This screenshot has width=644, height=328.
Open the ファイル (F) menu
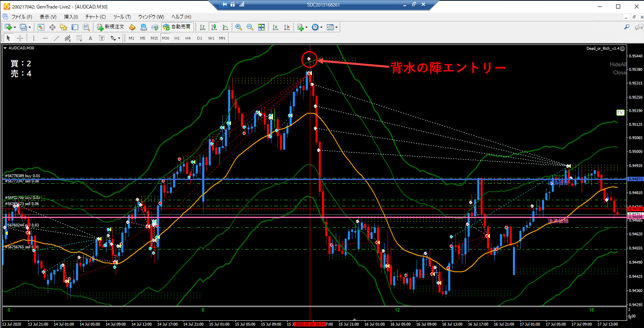(22, 17)
